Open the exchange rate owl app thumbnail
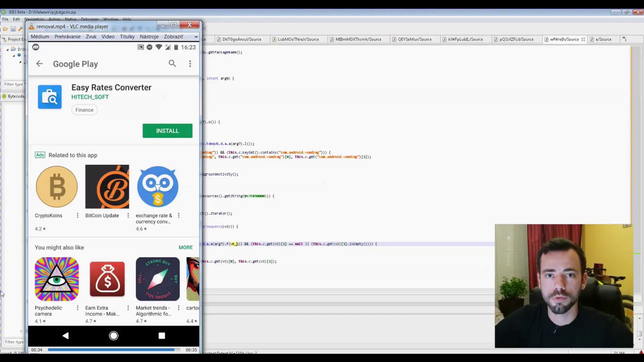This screenshot has height=362, width=644. tap(157, 187)
